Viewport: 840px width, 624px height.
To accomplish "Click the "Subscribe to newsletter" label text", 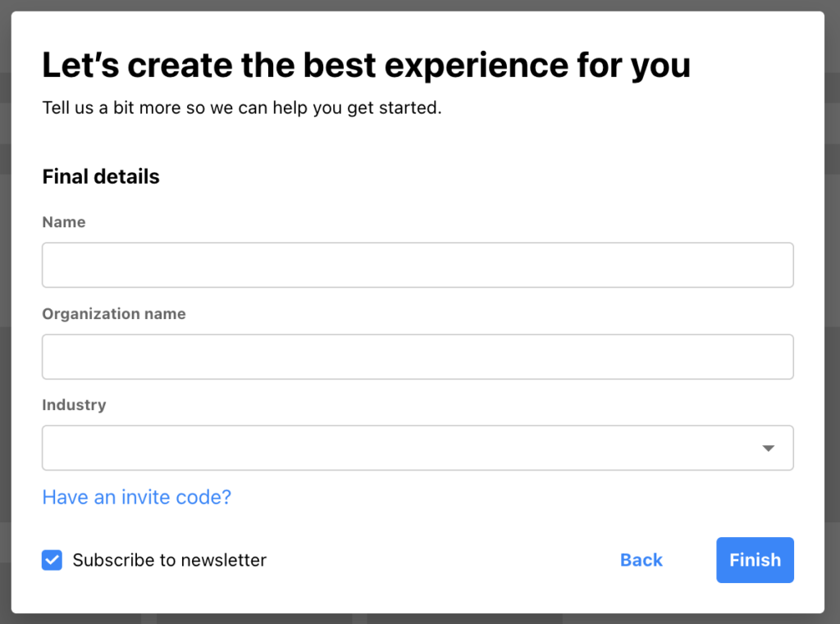I will click(169, 560).
